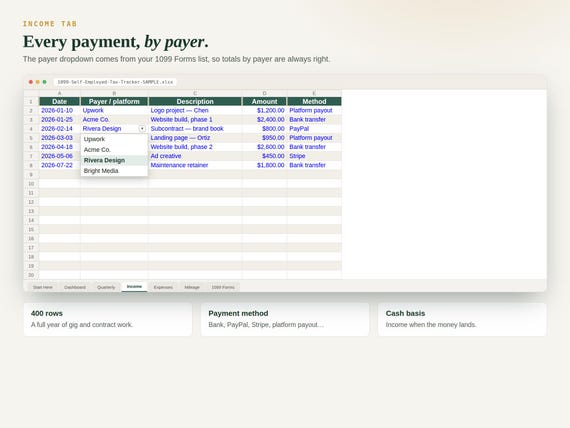Viewport: 570px width, 428px height.
Task: Click Bank transfer method cell in row 8
Action: coord(314,165)
